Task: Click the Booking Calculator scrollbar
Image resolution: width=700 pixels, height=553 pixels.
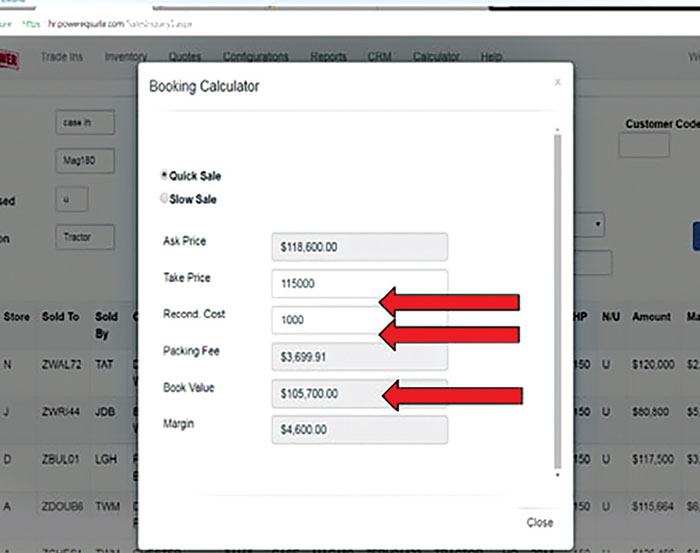Action: [558, 301]
